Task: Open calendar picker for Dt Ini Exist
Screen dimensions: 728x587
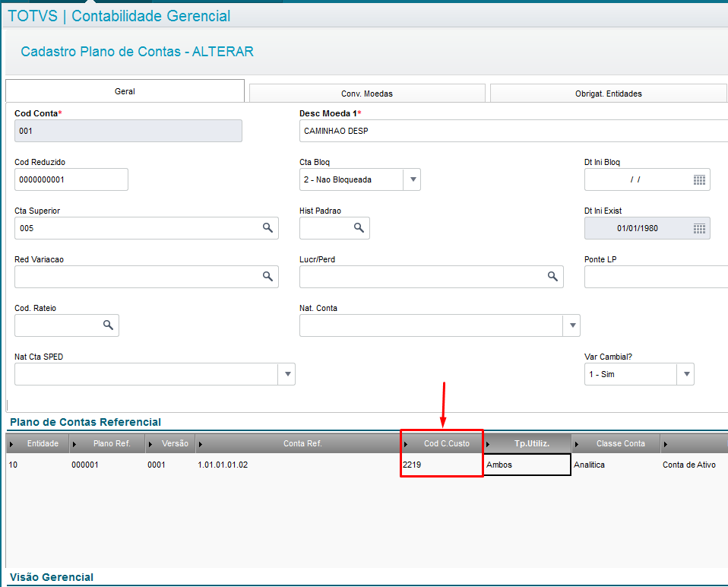Action: click(x=699, y=228)
